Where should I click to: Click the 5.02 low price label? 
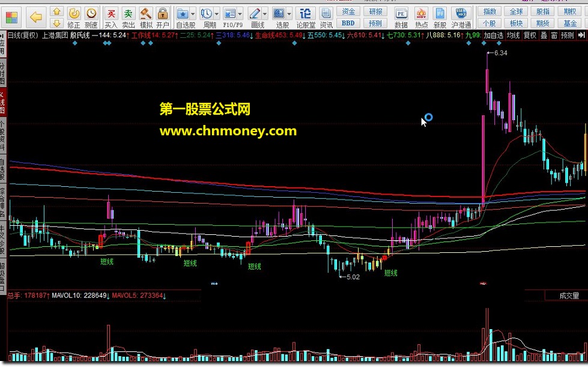(x=353, y=277)
